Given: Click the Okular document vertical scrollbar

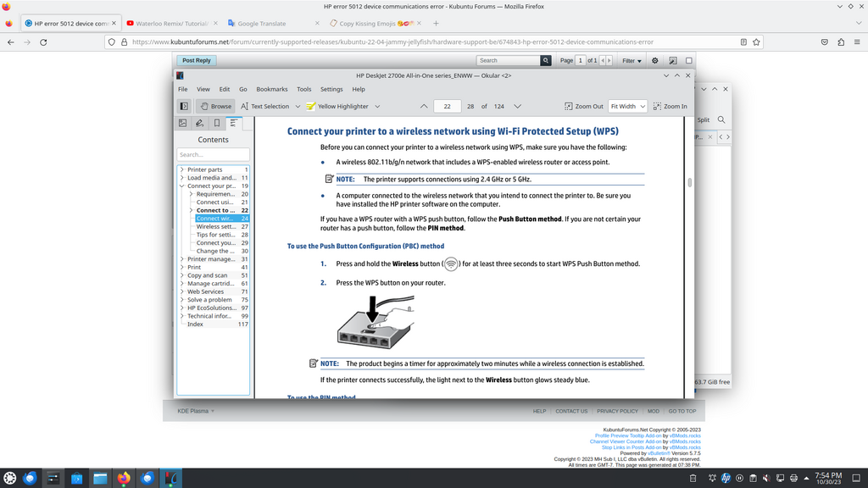Looking at the screenshot, I should pos(689,254).
